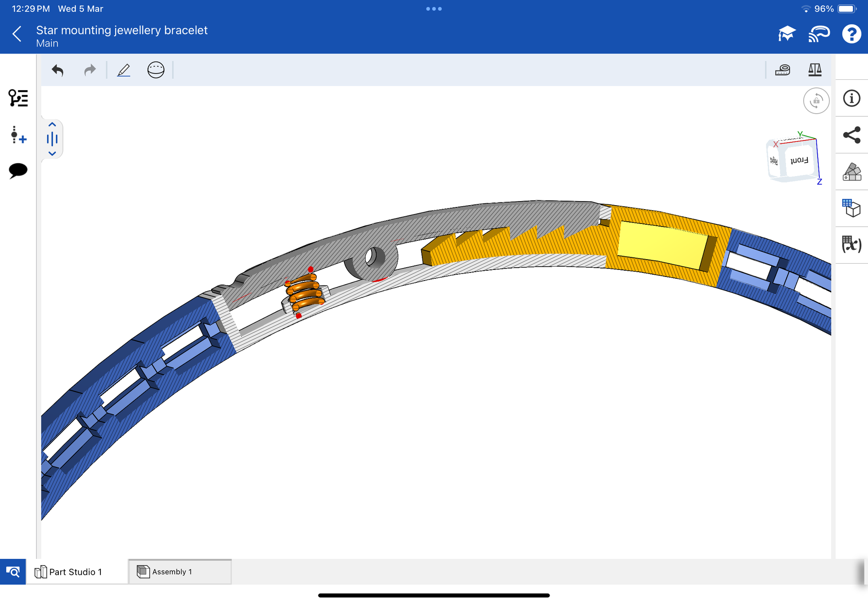Viewport: 868px width, 603px height.
Task: Tap the Undo arrow in toolbar
Action: tap(58, 70)
